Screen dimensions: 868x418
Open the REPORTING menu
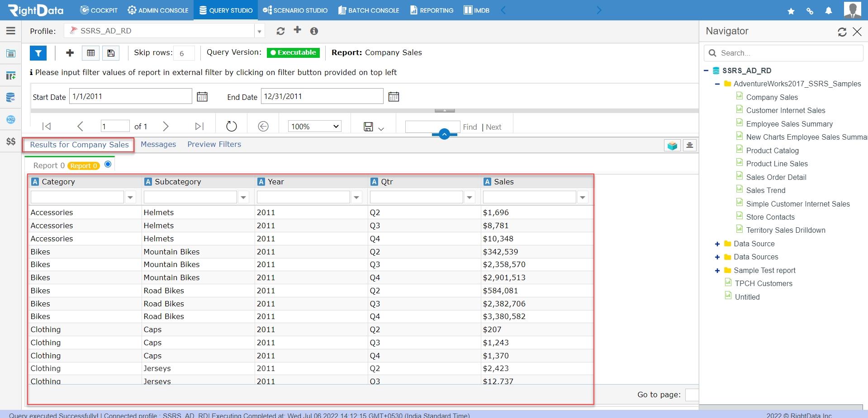(432, 10)
